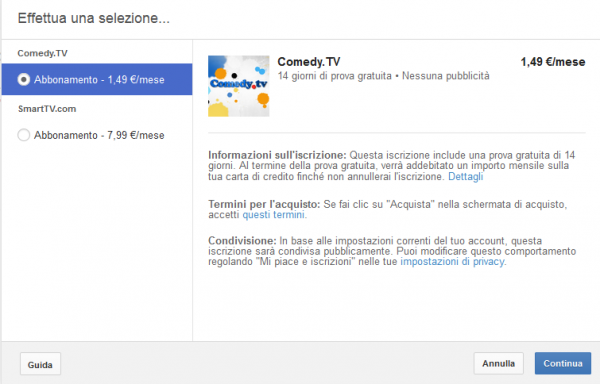600x384 pixels.
Task: Select the 1,49 €/mese subscription radio button
Action: click(24, 80)
